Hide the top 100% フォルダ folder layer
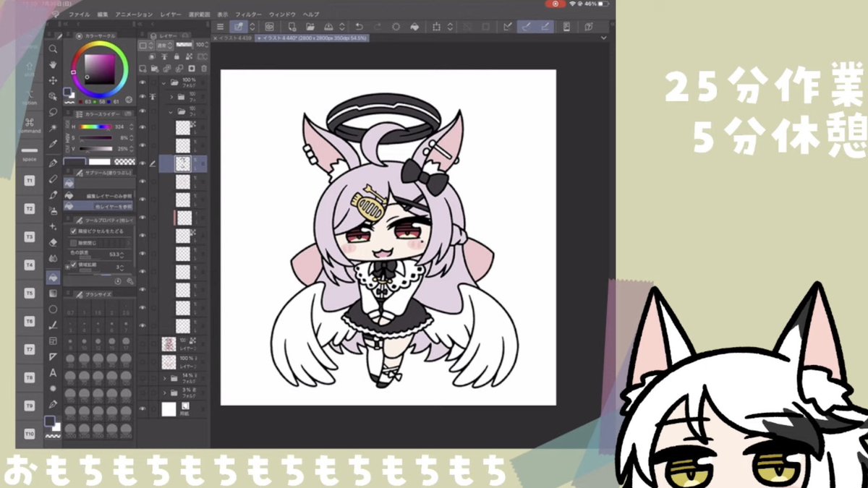Image resolution: width=868 pixels, height=488 pixels. [142, 82]
